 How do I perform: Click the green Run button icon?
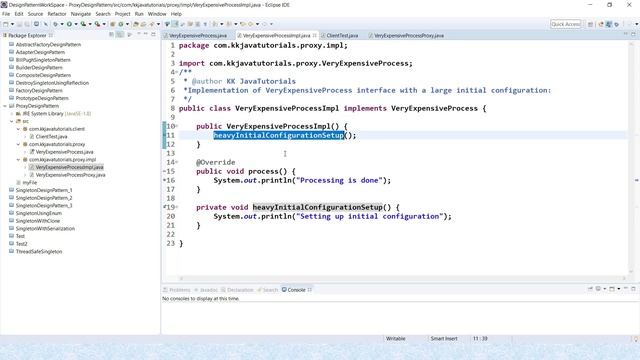(69, 24)
